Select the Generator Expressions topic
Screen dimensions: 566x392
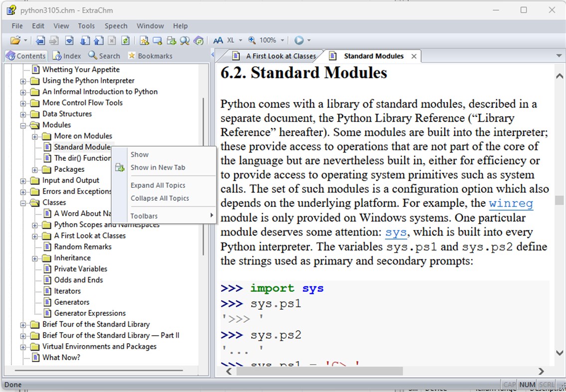pos(90,313)
